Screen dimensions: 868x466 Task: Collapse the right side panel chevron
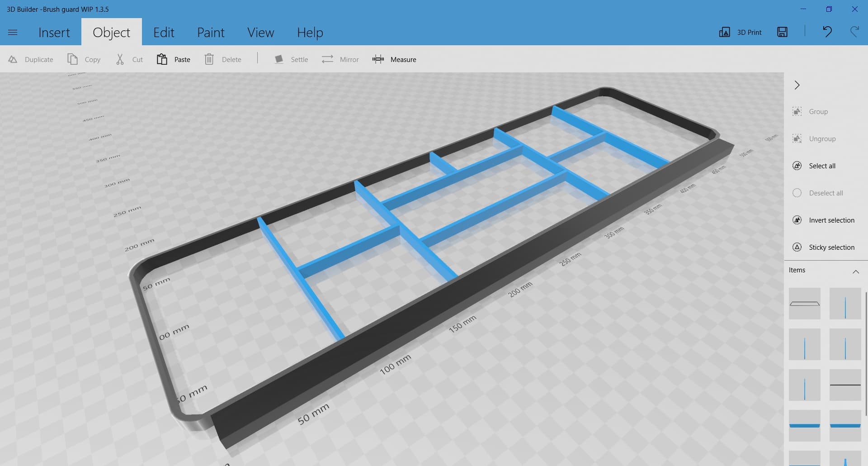797,85
